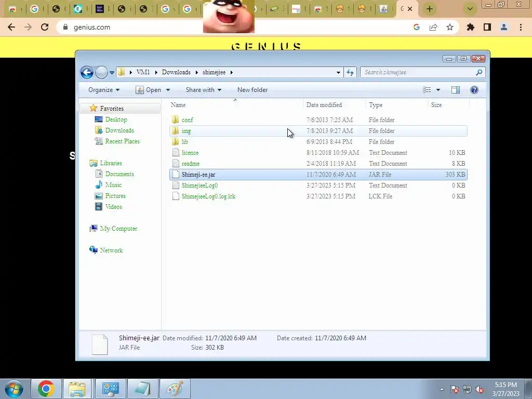Open Chrome profile avatar icon
Screen dimensions: 532x399
pos(504,27)
